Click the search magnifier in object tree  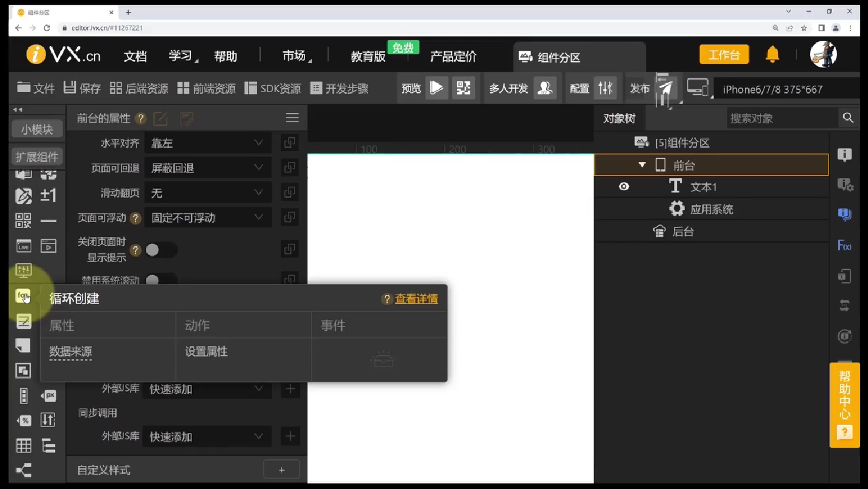coord(848,118)
